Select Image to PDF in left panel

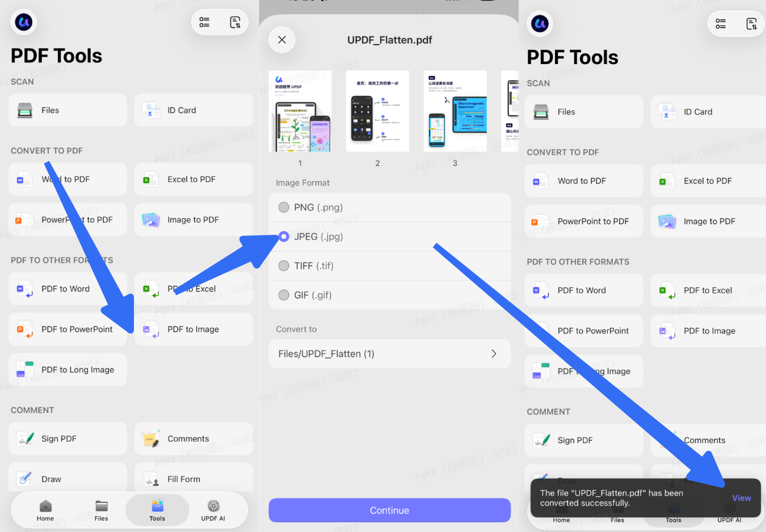(193, 219)
